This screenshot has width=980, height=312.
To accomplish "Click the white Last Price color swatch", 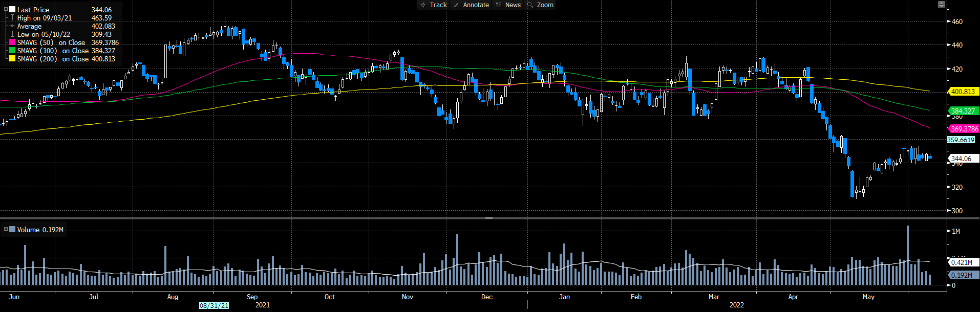I will coord(12,10).
